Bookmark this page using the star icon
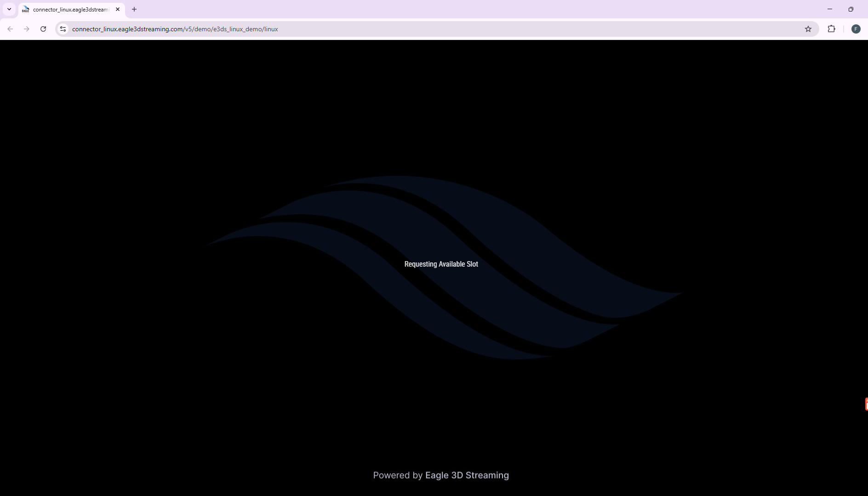This screenshot has height=496, width=868. tap(808, 29)
